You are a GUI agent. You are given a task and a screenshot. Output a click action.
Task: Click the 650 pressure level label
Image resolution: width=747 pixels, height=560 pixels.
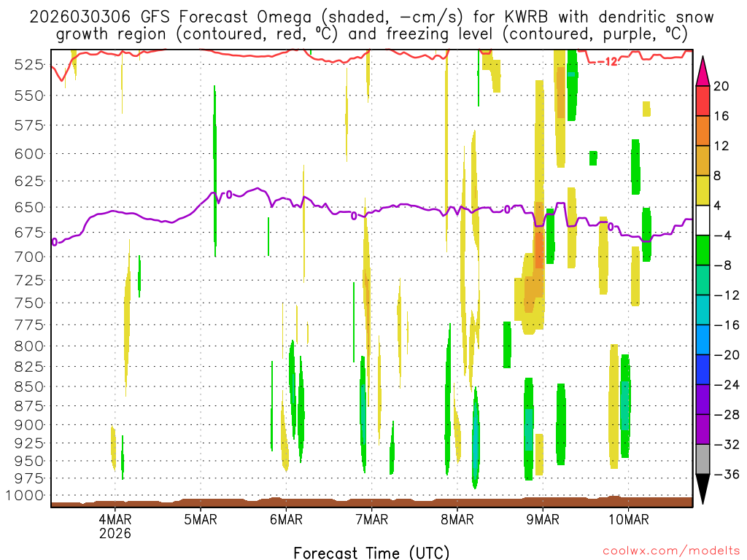click(29, 208)
